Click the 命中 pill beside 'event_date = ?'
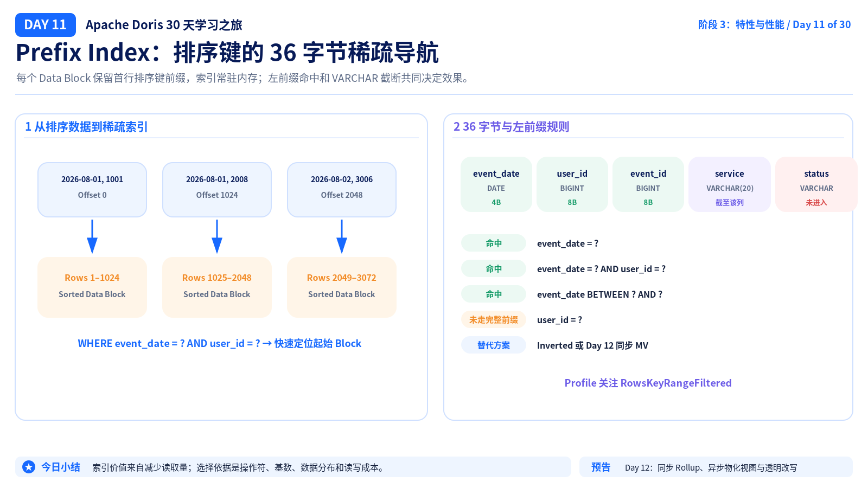The width and height of the screenshot is (868, 488). click(494, 243)
